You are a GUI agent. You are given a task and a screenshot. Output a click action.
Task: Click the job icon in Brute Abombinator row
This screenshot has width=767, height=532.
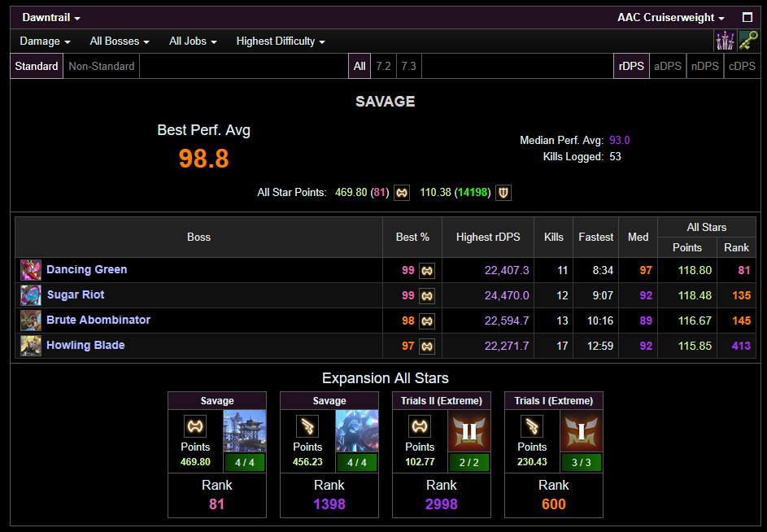coord(427,321)
